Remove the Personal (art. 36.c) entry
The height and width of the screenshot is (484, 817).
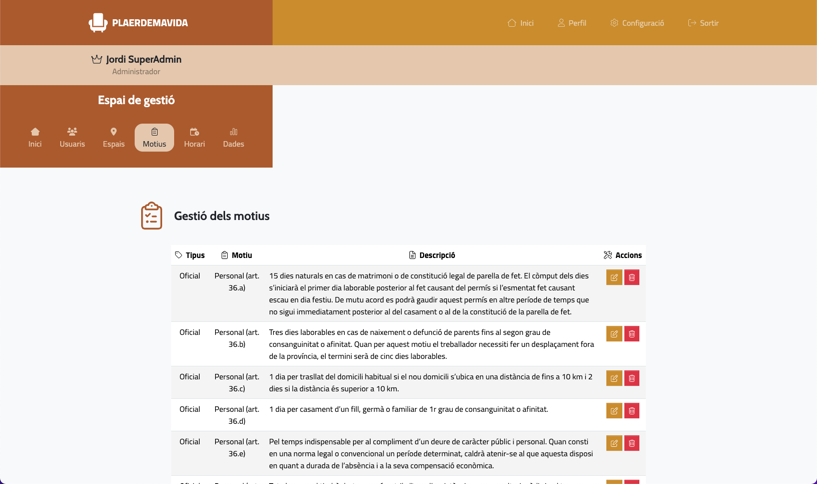(x=632, y=378)
